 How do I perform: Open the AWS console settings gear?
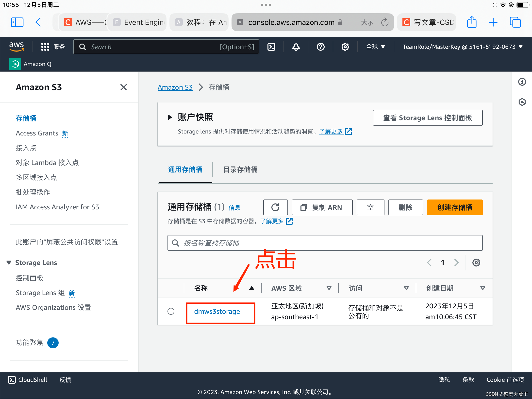345,47
